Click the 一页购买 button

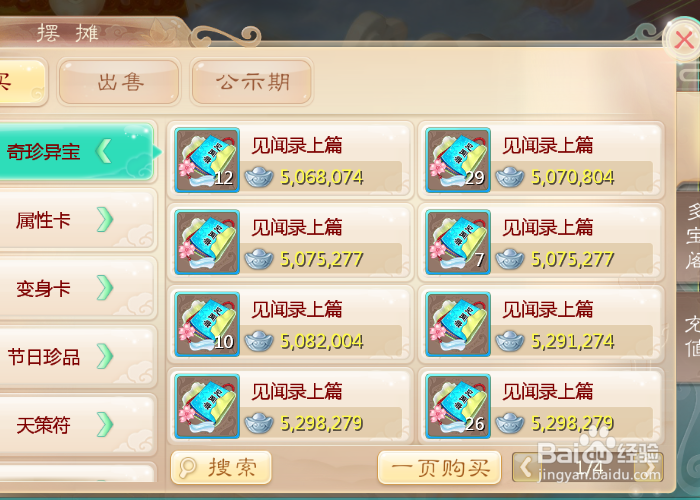(x=439, y=467)
